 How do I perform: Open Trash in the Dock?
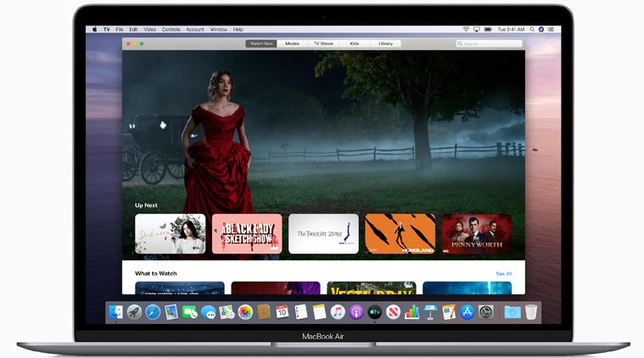[x=530, y=312]
